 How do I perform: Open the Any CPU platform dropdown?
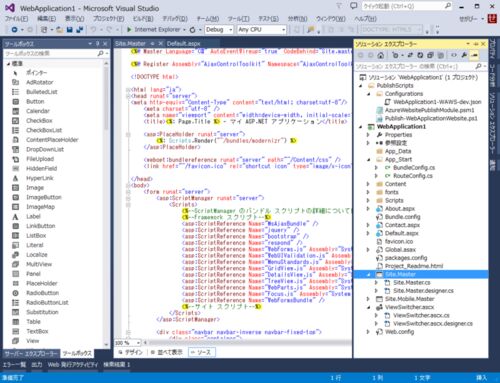tap(262, 30)
